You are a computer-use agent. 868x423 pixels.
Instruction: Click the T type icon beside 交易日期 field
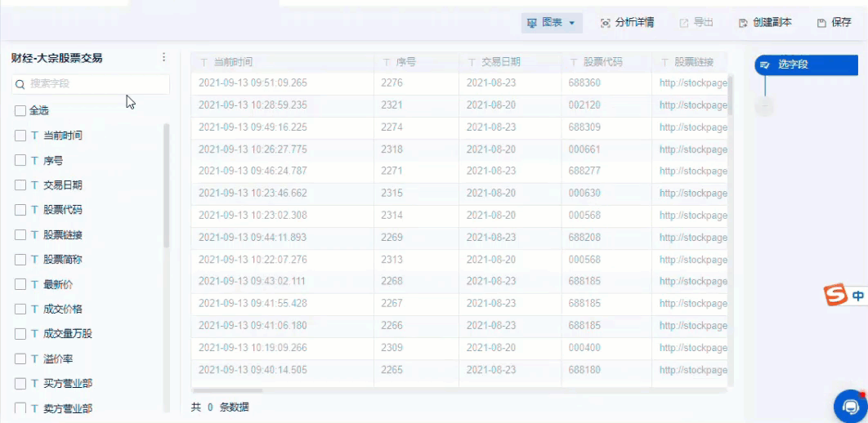[x=34, y=185]
